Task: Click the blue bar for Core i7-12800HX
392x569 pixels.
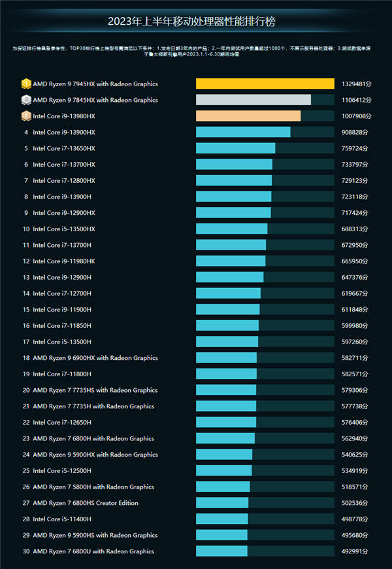Action: coord(233,180)
